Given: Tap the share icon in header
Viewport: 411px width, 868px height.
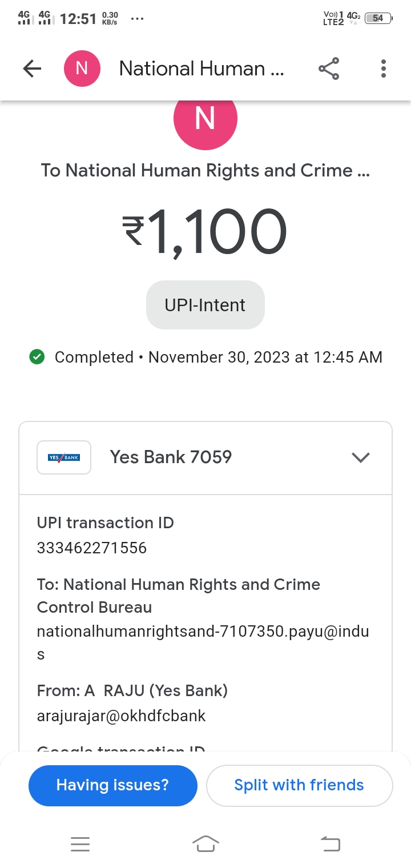Looking at the screenshot, I should (329, 69).
